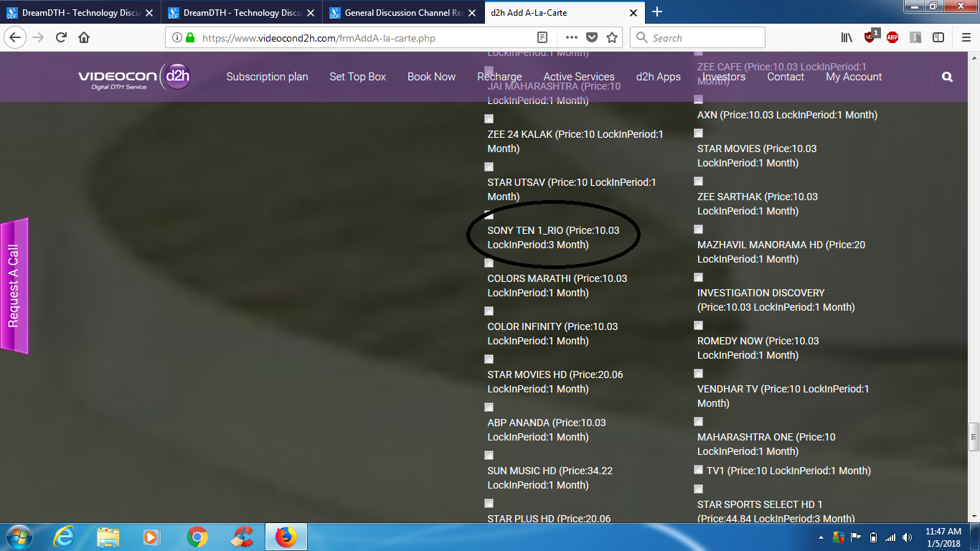Viewport: 980px width, 551px height.
Task: Check the battery status tray icon
Action: point(873,537)
